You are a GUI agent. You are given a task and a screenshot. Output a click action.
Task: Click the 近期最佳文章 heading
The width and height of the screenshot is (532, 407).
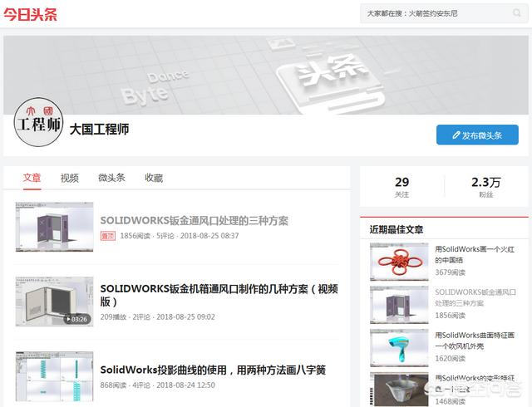tap(397, 229)
